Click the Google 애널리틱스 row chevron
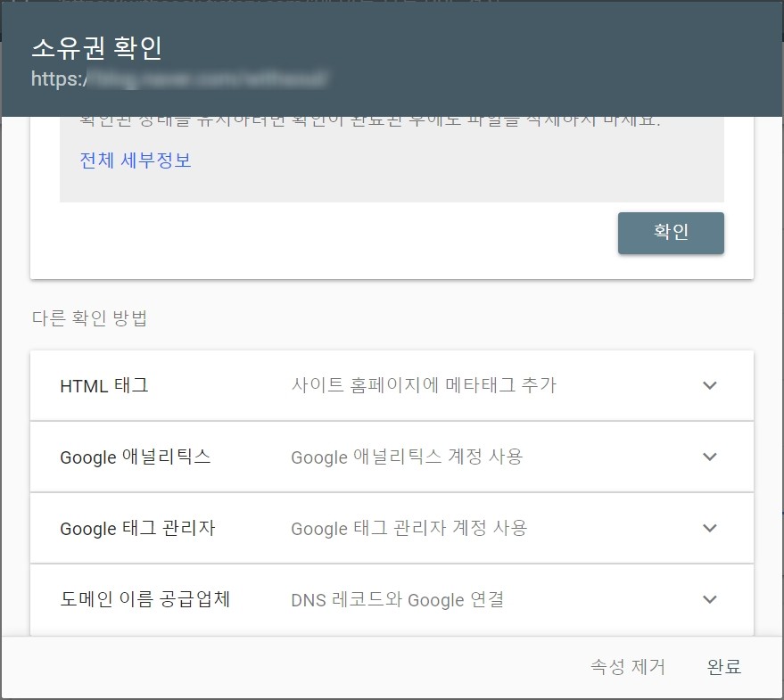The image size is (784, 700). pyautogui.click(x=709, y=457)
